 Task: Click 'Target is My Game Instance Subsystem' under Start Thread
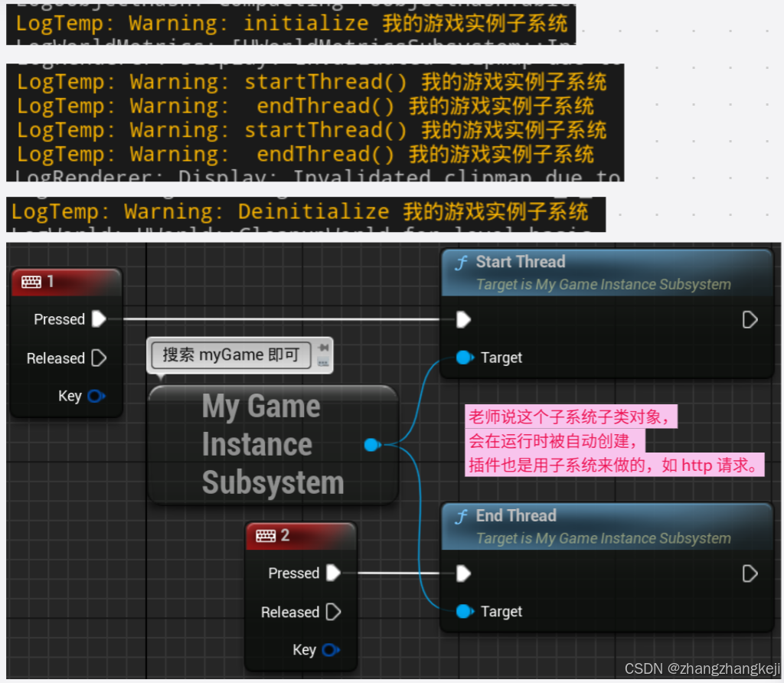[x=603, y=285]
